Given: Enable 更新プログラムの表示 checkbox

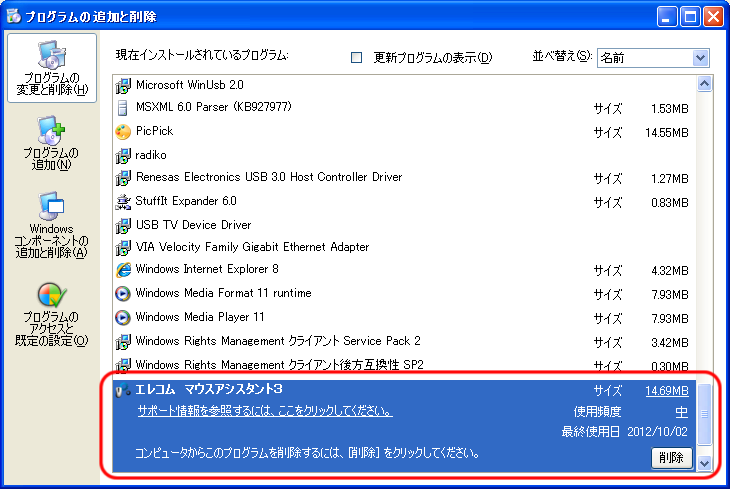Looking at the screenshot, I should tap(356, 57).
